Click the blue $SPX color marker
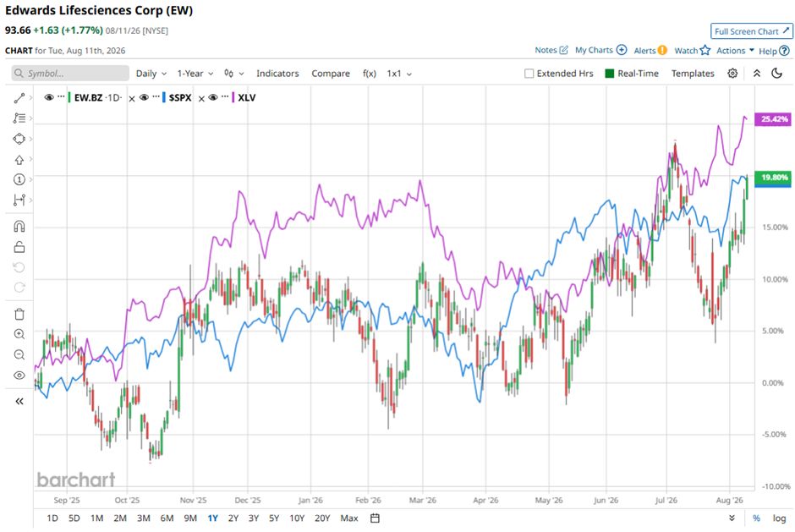The height and width of the screenshot is (532, 795). point(164,97)
